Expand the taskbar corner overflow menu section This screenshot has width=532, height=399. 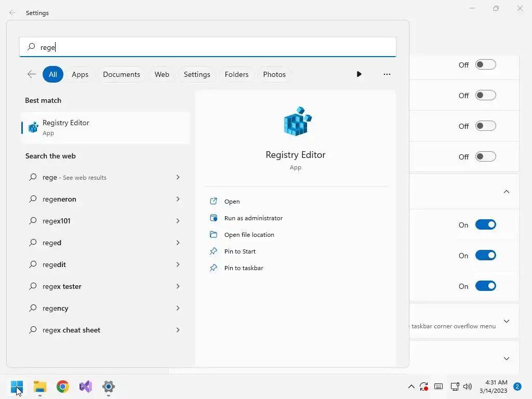tap(506, 321)
